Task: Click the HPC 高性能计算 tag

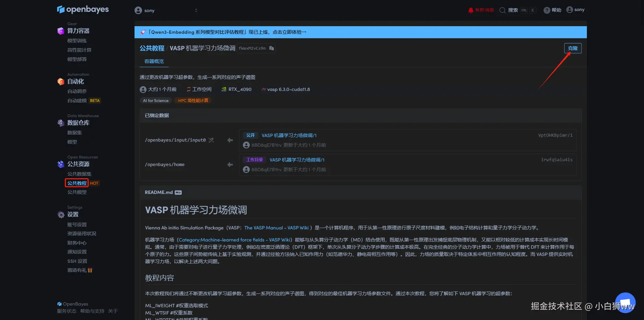Action: [193, 101]
